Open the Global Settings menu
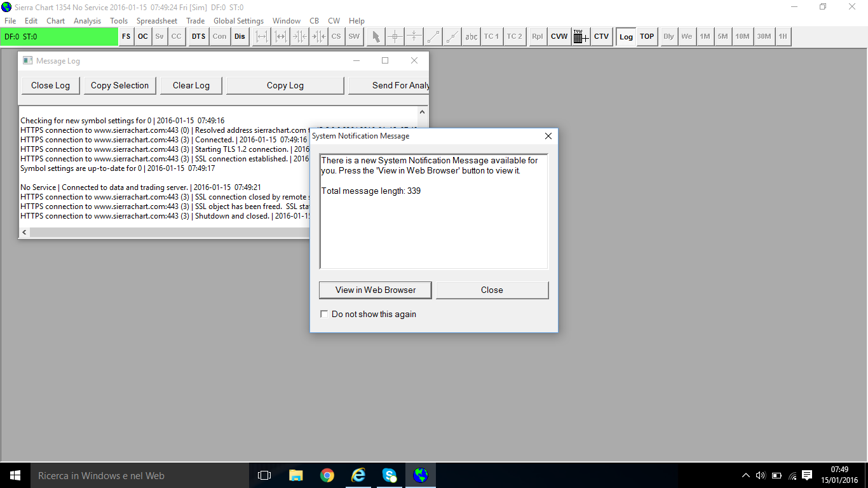 tap(238, 21)
